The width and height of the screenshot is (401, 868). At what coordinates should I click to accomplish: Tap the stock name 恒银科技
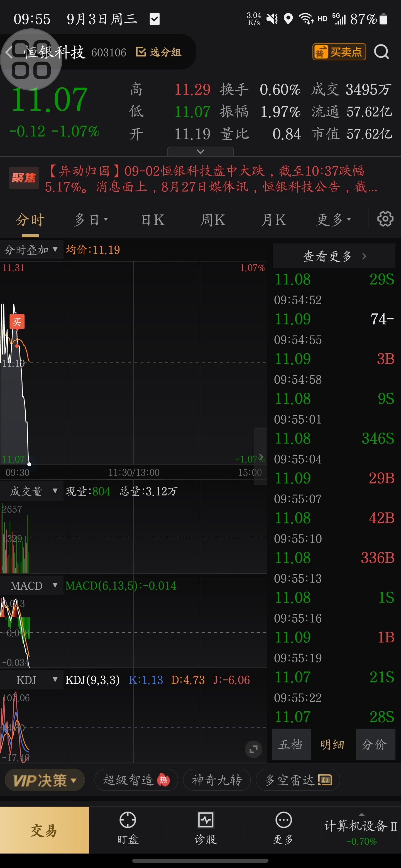tap(55, 53)
